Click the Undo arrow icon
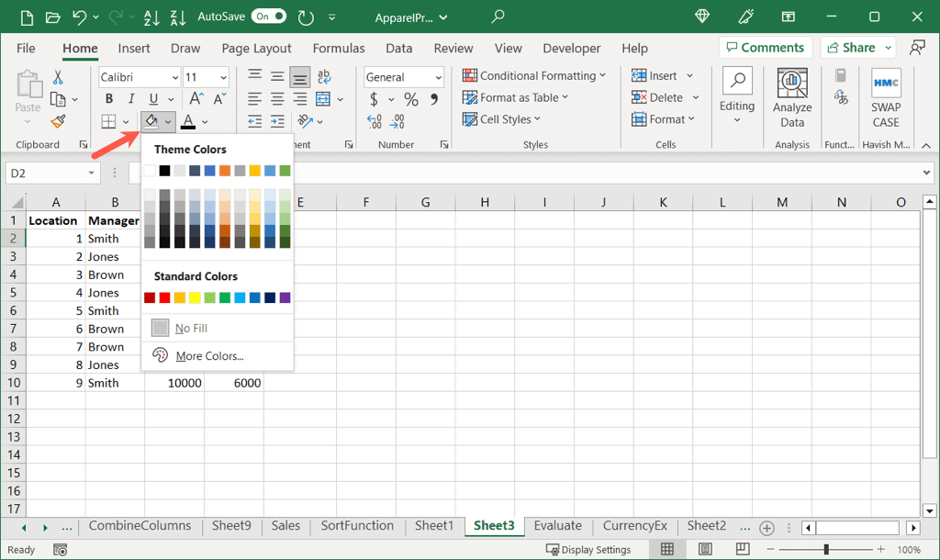The width and height of the screenshot is (940, 560). [80, 17]
